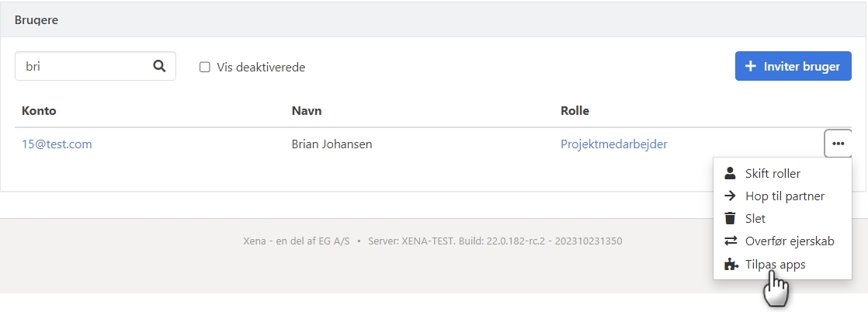Click the Konto column header
868x312 pixels.
(39, 110)
